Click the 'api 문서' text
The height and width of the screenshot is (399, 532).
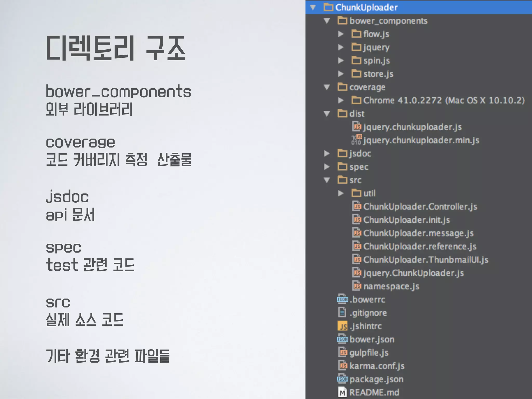point(70,215)
